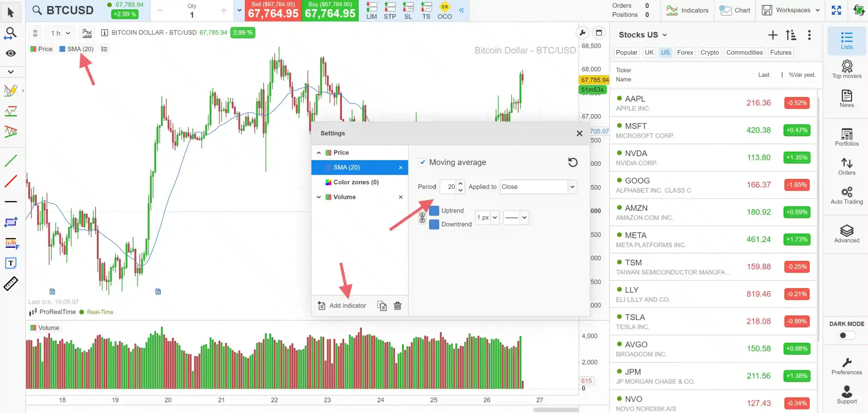868x413 pixels.
Task: Click the Period input field
Action: [449, 186]
